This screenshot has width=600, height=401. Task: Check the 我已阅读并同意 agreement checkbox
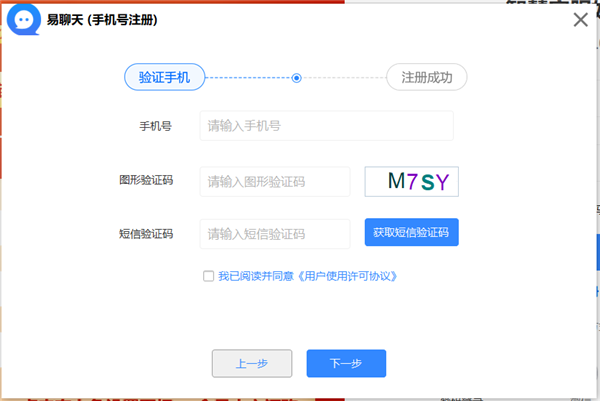[208, 276]
